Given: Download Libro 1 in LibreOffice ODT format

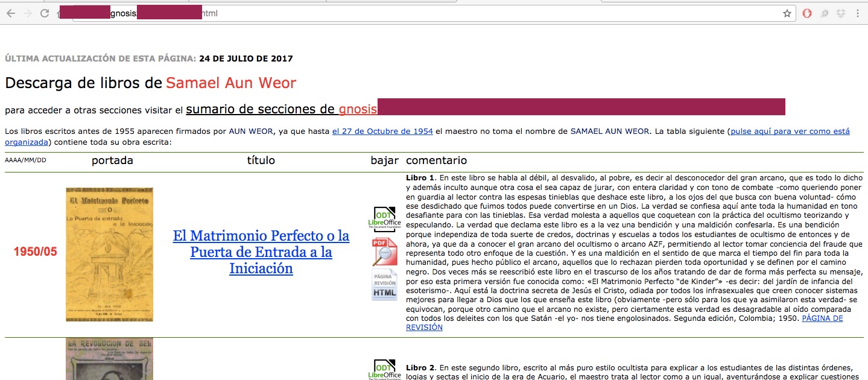Looking at the screenshot, I should (384, 218).
